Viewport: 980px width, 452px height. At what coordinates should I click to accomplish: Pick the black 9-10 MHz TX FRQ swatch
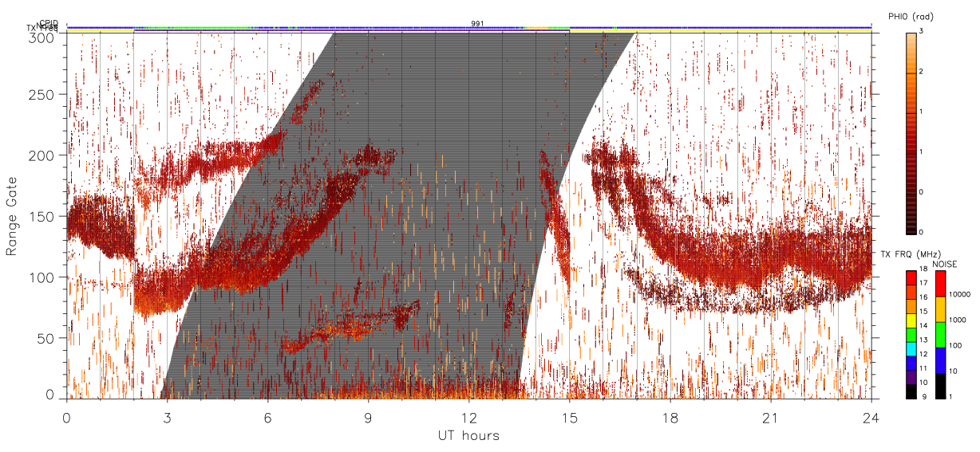coord(911,391)
